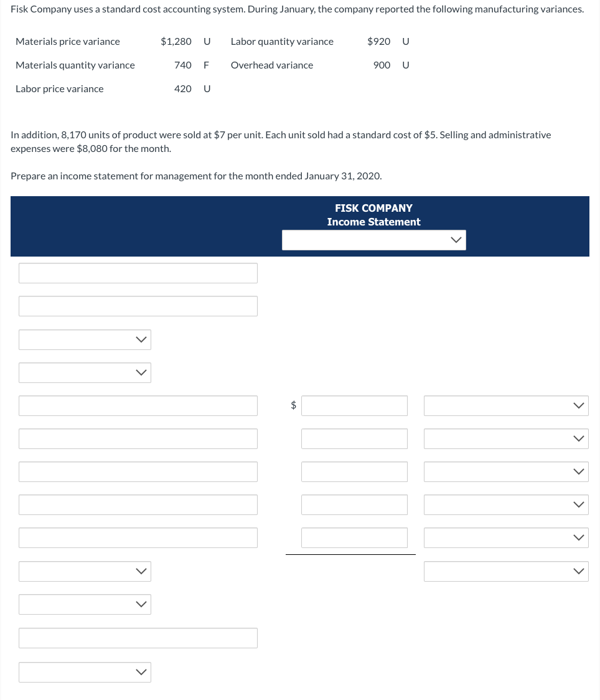The width and height of the screenshot is (600, 700).
Task: Click the first text field under the dark header
Action: [x=138, y=273]
